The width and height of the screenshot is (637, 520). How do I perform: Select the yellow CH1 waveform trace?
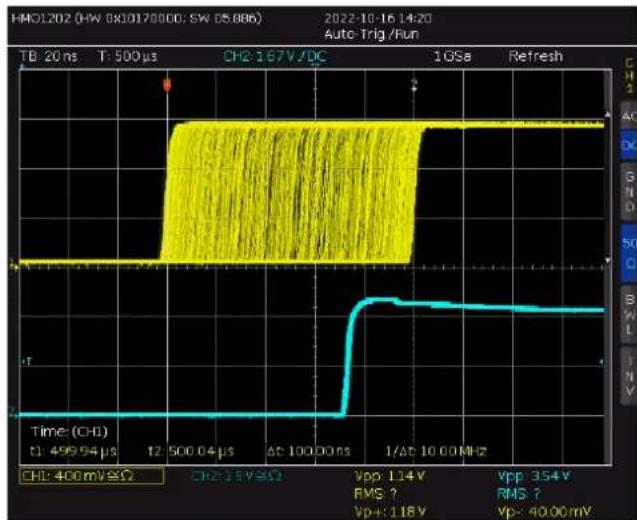point(290,191)
